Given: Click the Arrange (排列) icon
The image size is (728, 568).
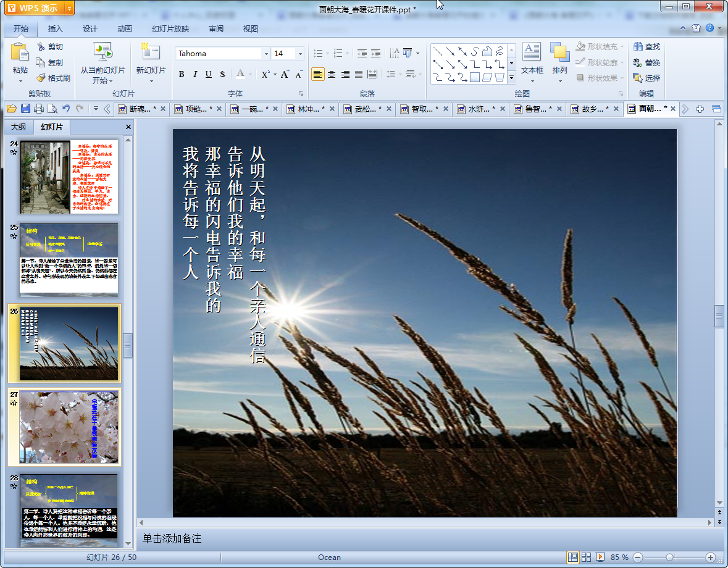Looking at the screenshot, I should 559,51.
